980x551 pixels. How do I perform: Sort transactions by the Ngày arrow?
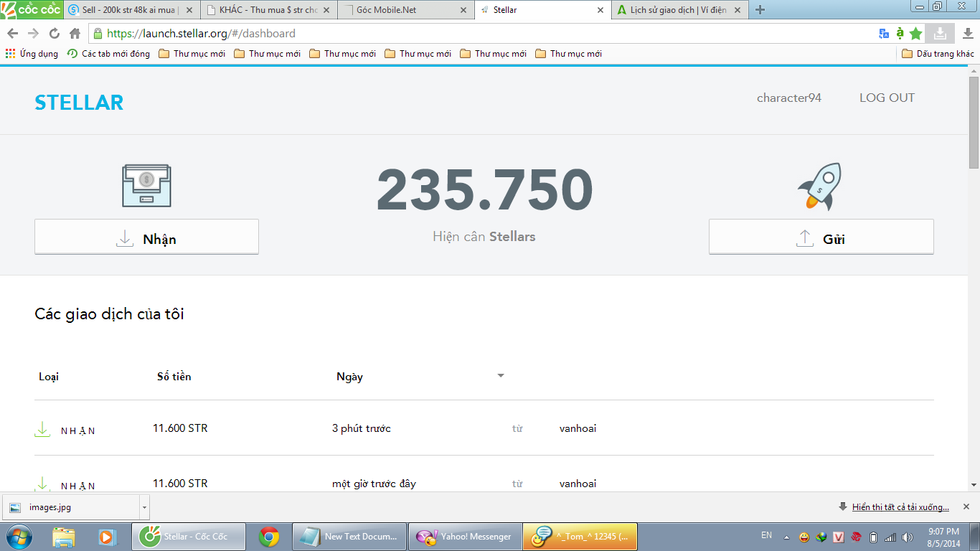click(501, 376)
